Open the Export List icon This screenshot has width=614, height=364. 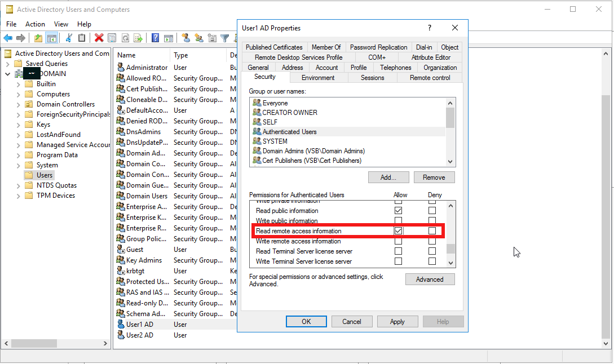point(137,38)
